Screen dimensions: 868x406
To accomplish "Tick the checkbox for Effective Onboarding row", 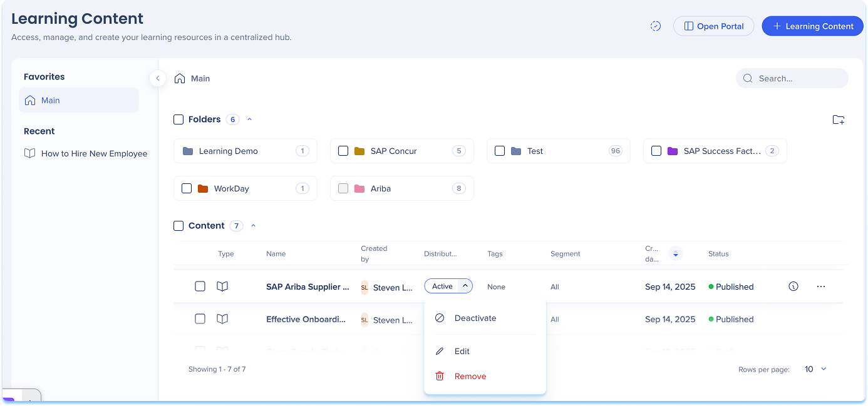I will 200,319.
